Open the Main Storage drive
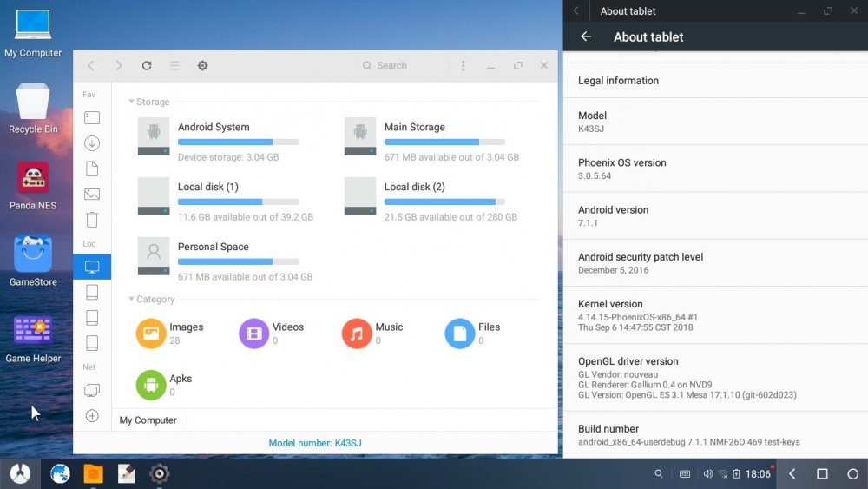This screenshot has height=489, width=868. click(x=431, y=137)
